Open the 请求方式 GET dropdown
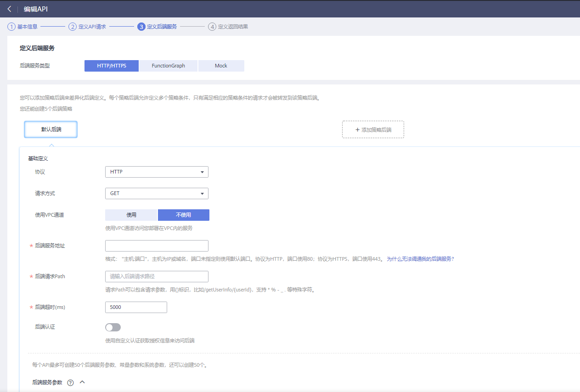 tap(157, 193)
